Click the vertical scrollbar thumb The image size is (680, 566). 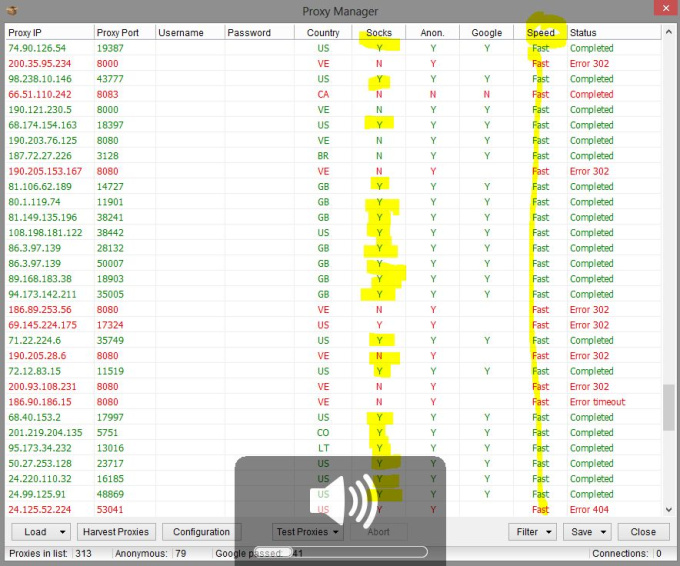click(x=669, y=407)
